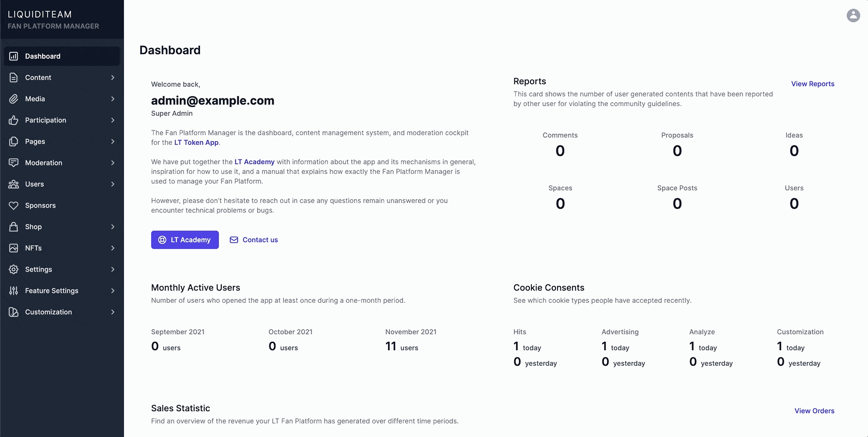Expand the Customization menu
The image size is (868, 437).
[112, 312]
